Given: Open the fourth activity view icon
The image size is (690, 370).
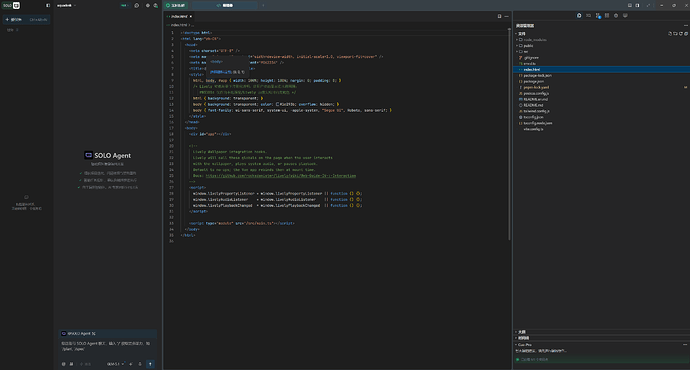Looking at the screenshot, I should [607, 15].
